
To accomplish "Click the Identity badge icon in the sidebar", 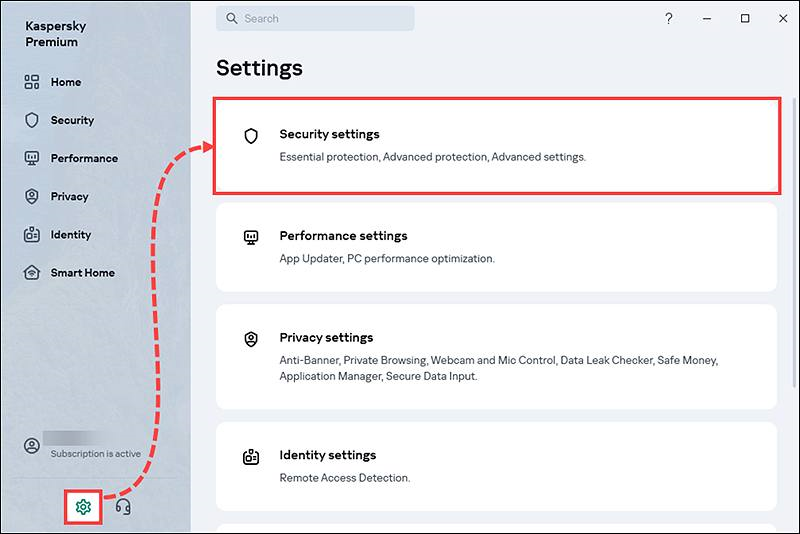I will point(32,234).
